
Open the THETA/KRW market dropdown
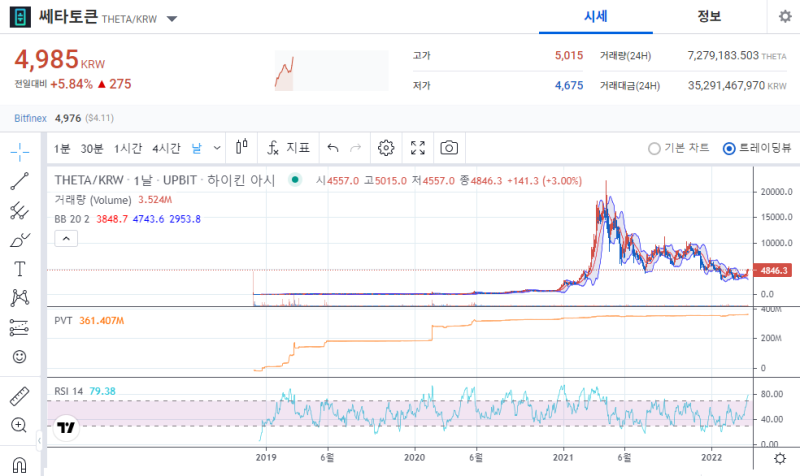tap(172, 19)
